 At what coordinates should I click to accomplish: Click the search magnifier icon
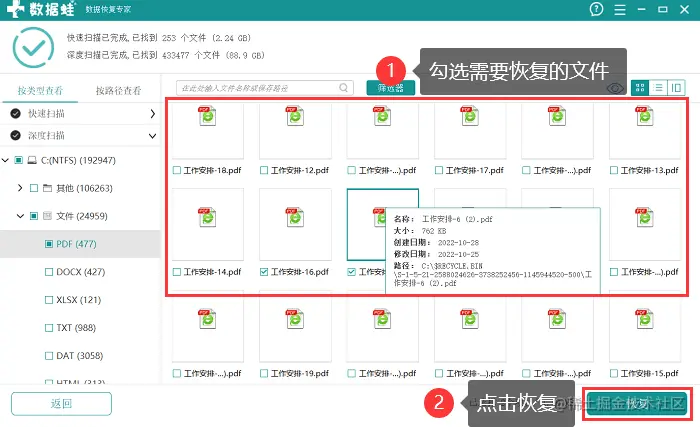pos(343,88)
